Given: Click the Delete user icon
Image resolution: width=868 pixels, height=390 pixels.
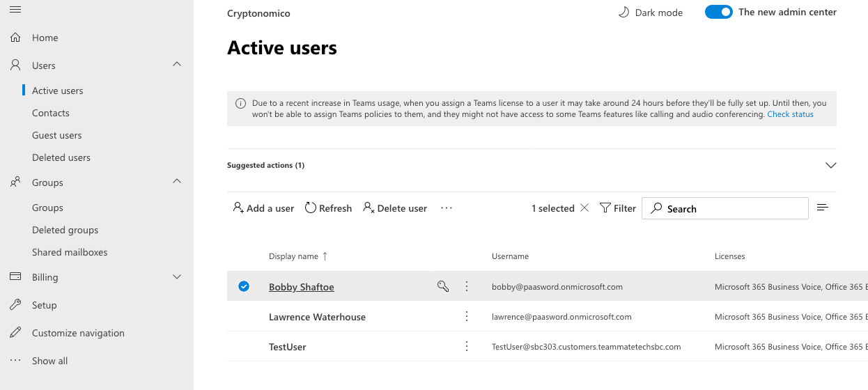Looking at the screenshot, I should (369, 208).
